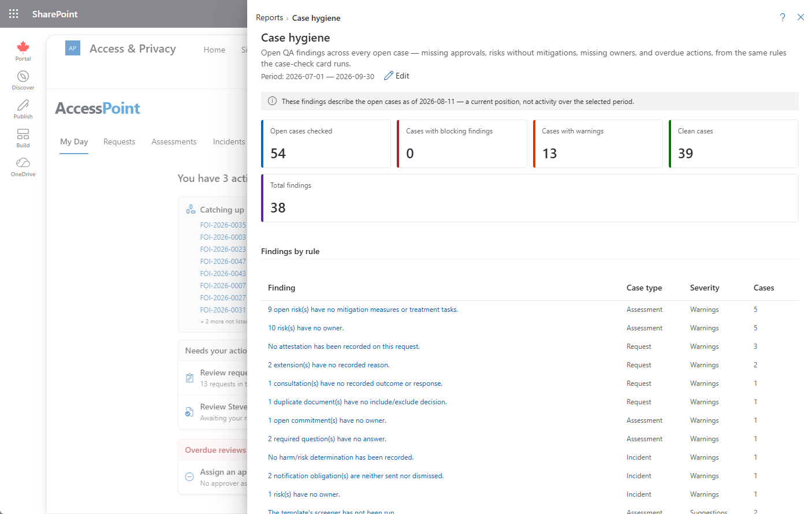The width and height of the screenshot is (812, 514).
Task: Open finding: 2 notification obligations neither sent
Action: click(356, 476)
